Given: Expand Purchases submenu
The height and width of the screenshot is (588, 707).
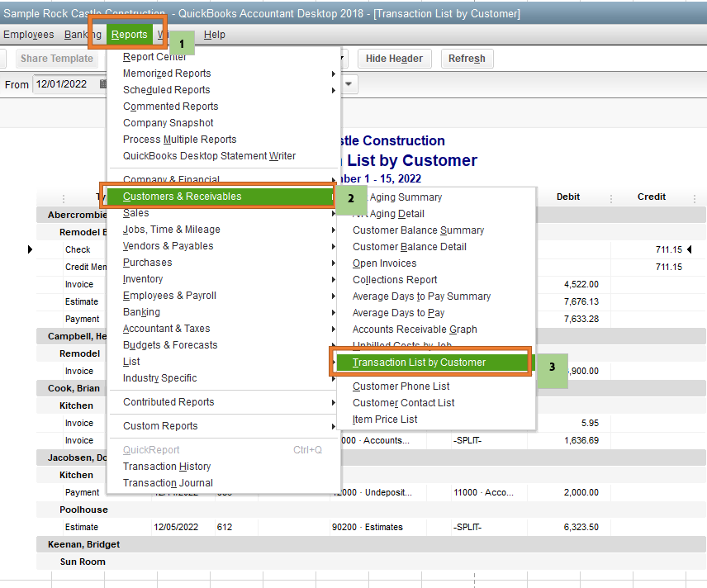Looking at the screenshot, I should coord(223,263).
